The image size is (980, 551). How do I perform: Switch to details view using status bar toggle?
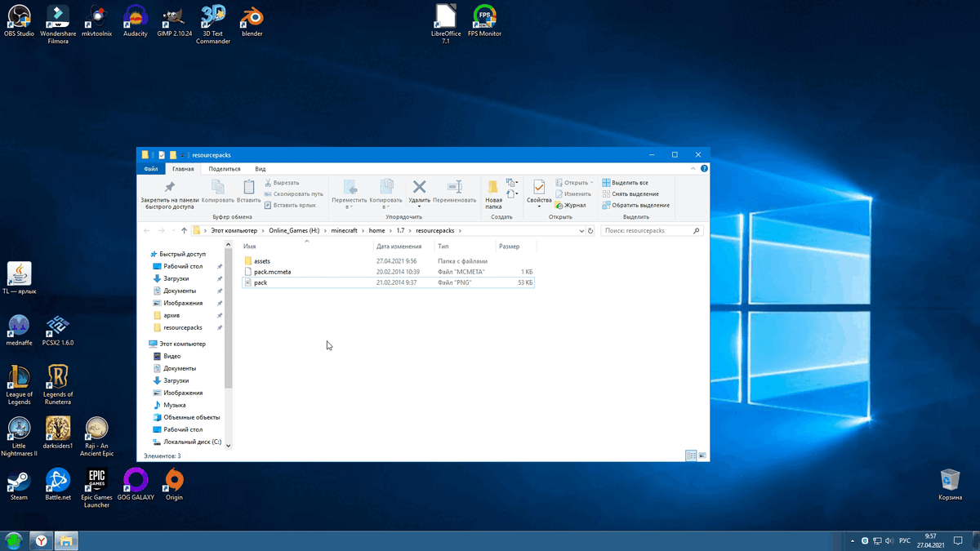click(x=691, y=455)
